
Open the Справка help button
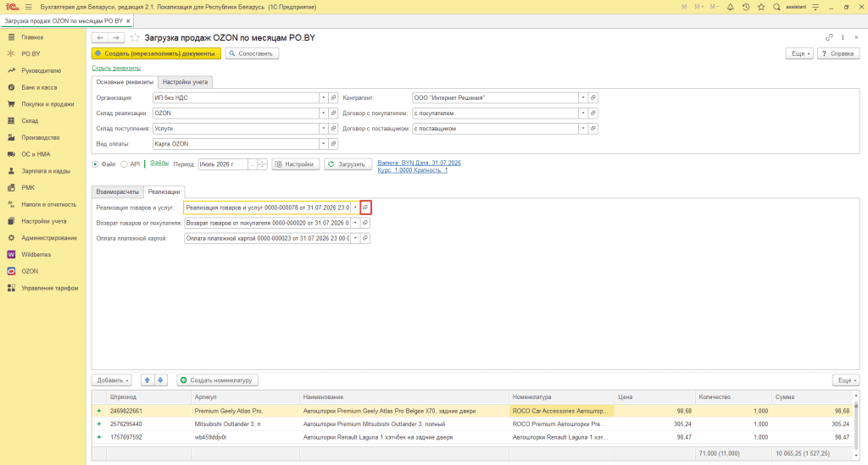[x=838, y=53]
